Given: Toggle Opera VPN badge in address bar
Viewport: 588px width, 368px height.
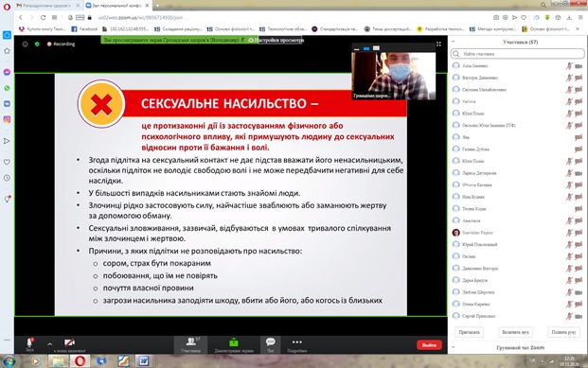Looking at the screenshot, I should coord(80,18).
